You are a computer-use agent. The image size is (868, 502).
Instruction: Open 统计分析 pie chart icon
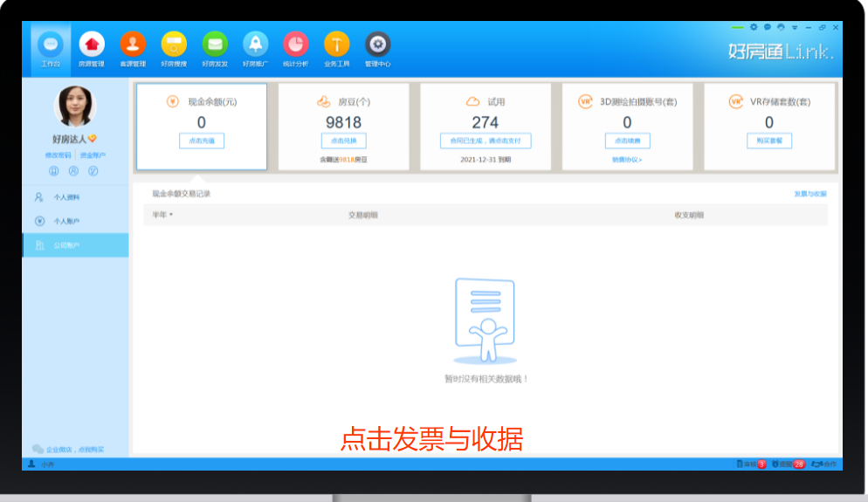tap(296, 44)
